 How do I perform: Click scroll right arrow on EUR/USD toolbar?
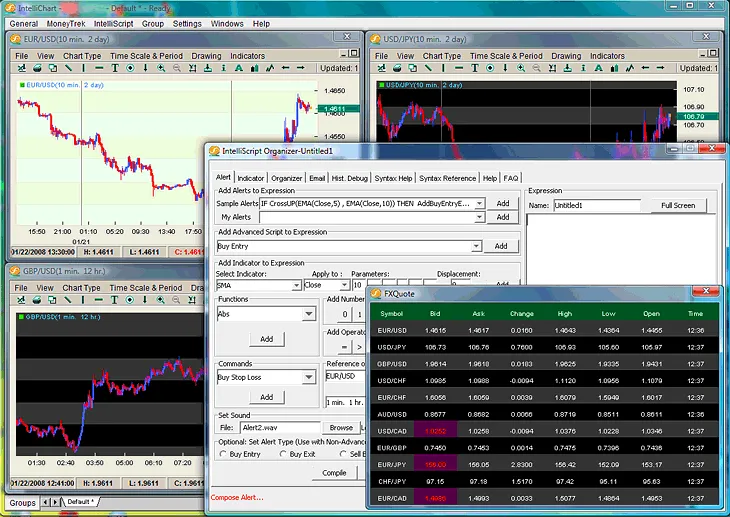(301, 69)
